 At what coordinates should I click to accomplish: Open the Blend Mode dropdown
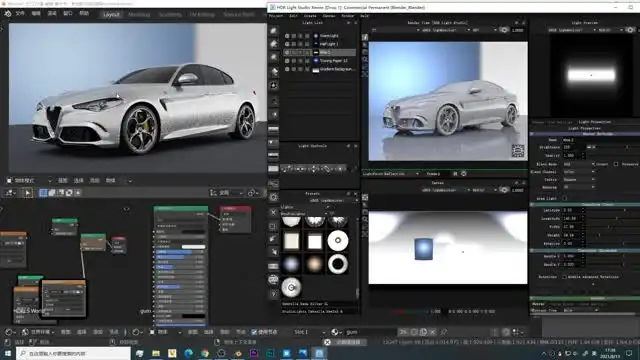[578, 164]
